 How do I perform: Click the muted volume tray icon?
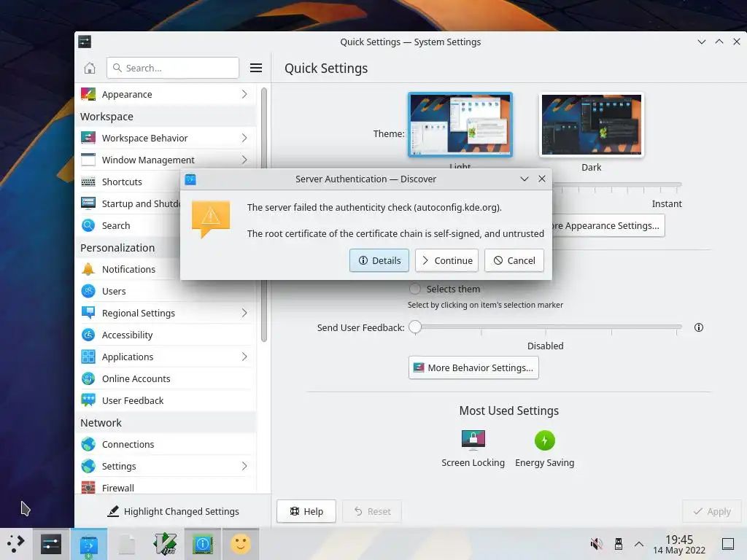(x=596, y=544)
